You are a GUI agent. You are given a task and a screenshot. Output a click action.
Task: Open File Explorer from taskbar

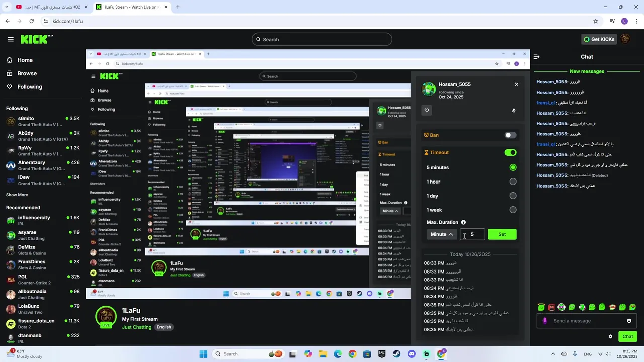(x=323, y=354)
